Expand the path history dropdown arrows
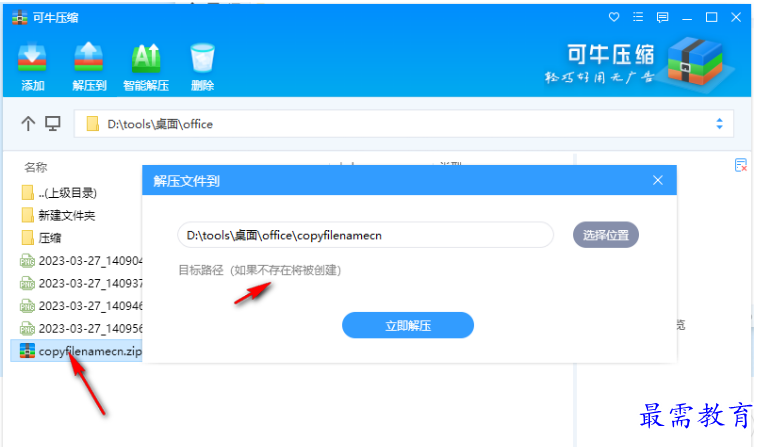Image resolution: width=761 pixels, height=447 pixels. (x=719, y=124)
